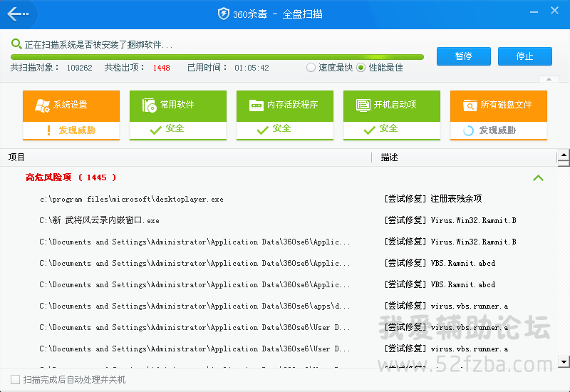Enable 扫描完成后自动处理并关机 checkbox

click(x=15, y=380)
